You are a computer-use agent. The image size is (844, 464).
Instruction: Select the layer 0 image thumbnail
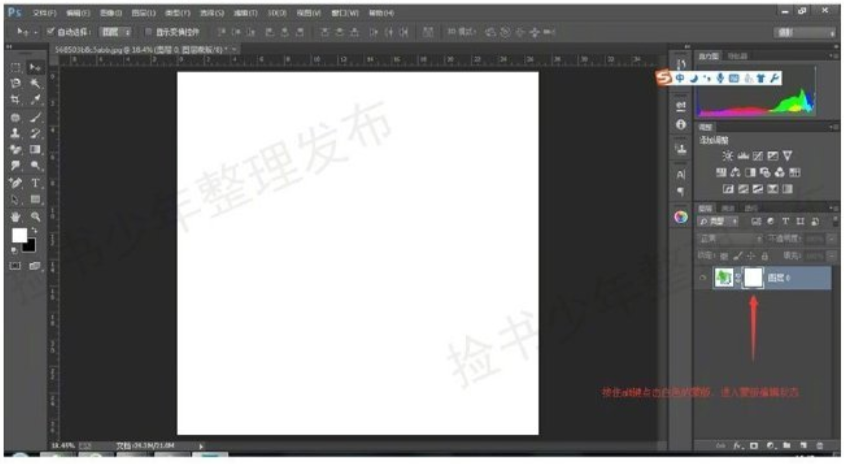(x=724, y=278)
